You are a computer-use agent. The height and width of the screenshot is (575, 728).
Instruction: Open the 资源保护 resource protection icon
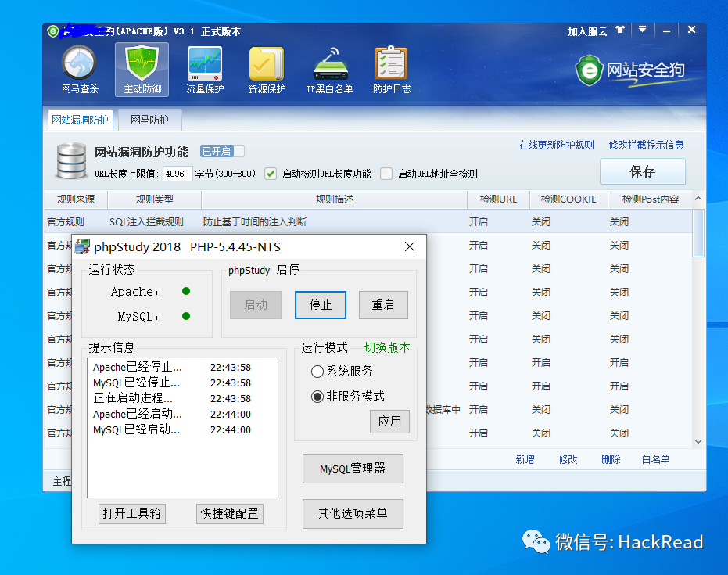coord(267,70)
